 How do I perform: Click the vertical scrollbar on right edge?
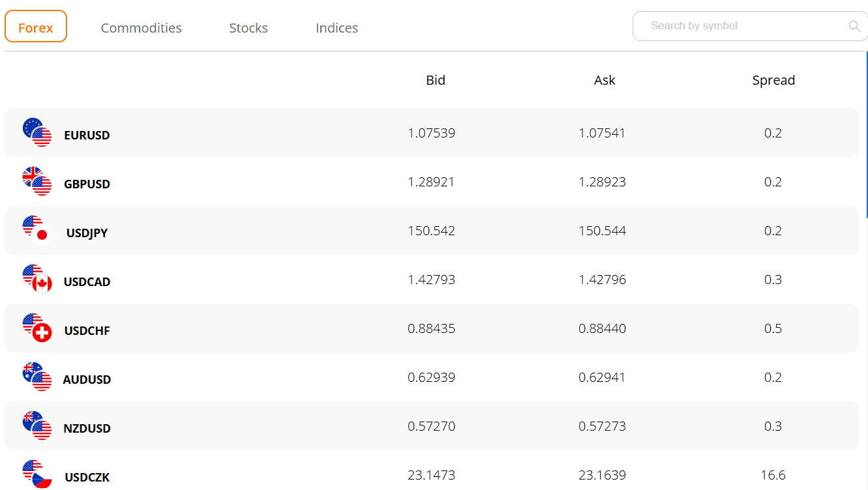[867, 137]
